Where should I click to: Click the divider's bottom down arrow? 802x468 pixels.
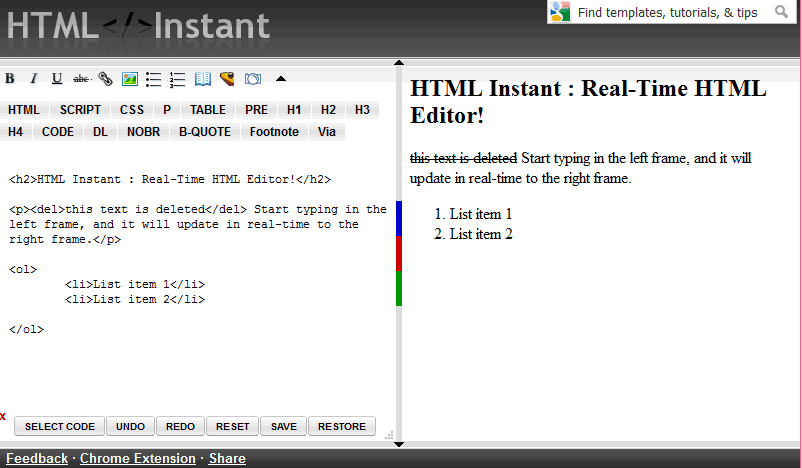click(x=399, y=444)
